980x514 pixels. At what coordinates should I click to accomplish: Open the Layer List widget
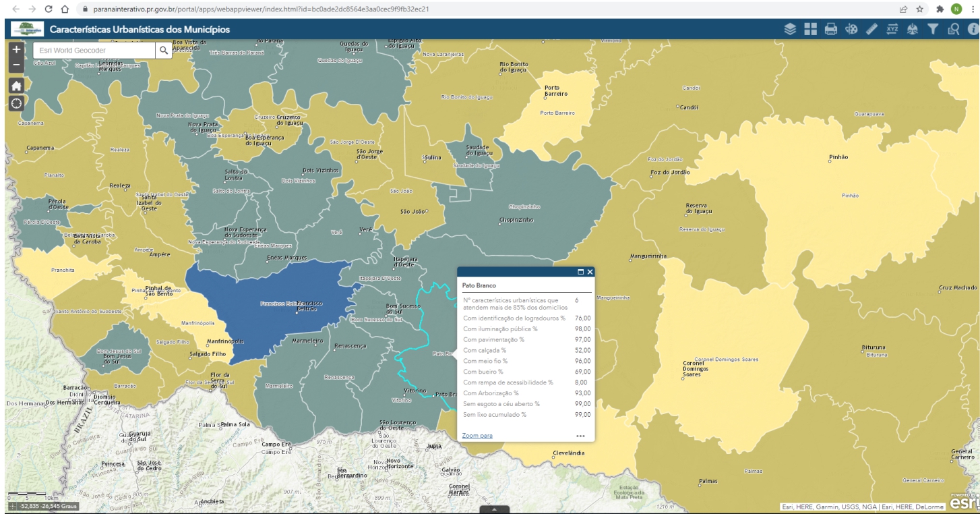791,29
